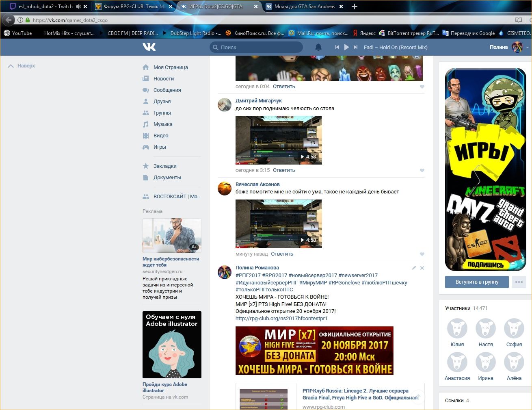Open GISMETEO bookmark
532x410 pixels.
point(515,33)
